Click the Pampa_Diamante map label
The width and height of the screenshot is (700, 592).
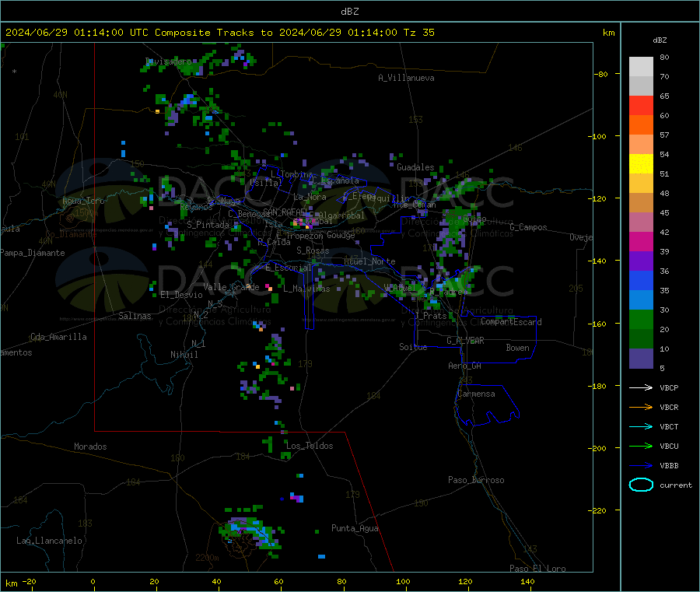(32, 253)
